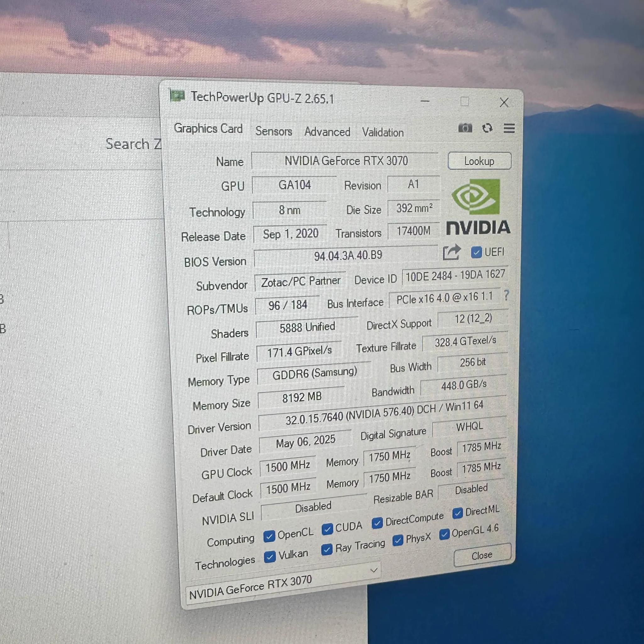Click the Bandwidth field 448.0 GB/s

coord(464,385)
